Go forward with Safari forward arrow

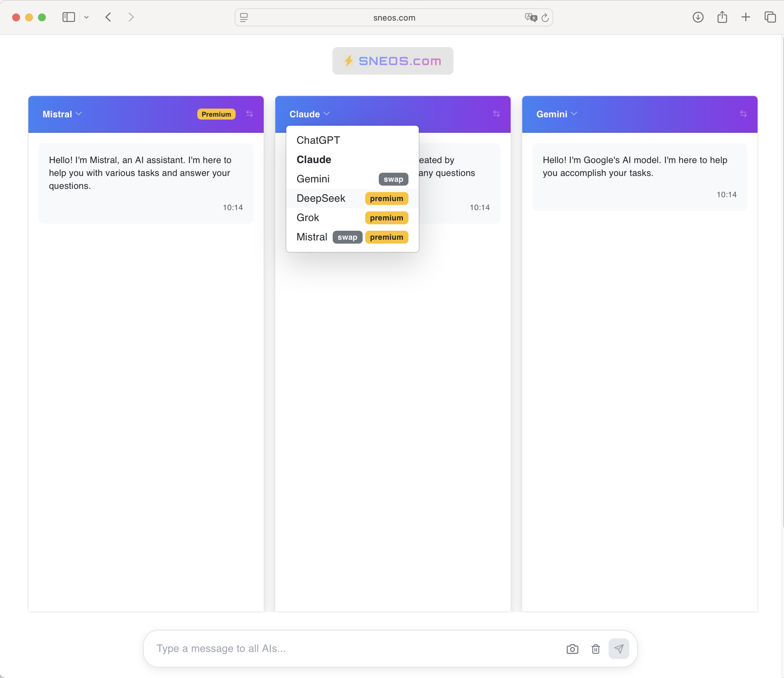(x=131, y=17)
